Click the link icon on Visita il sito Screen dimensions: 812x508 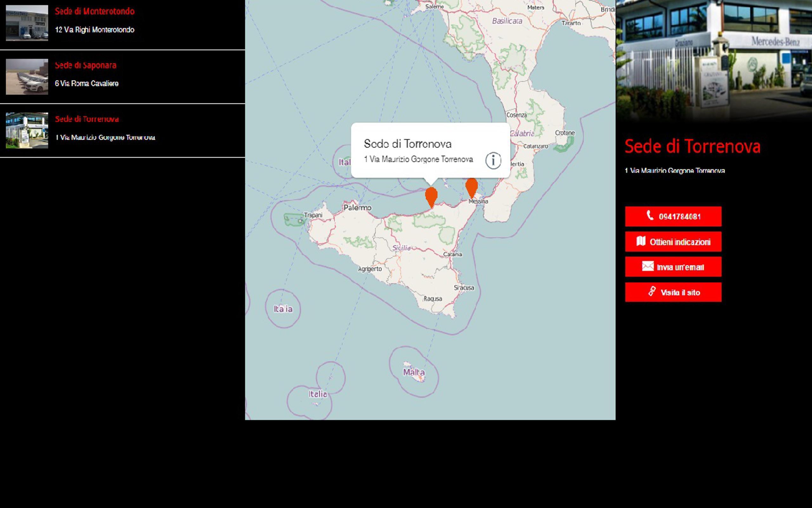tap(652, 291)
